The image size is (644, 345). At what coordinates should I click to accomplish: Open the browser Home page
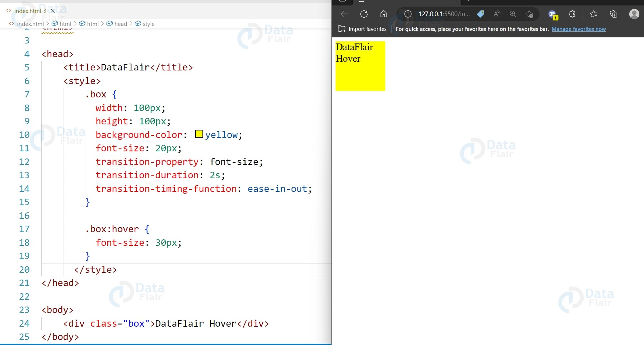(383, 14)
